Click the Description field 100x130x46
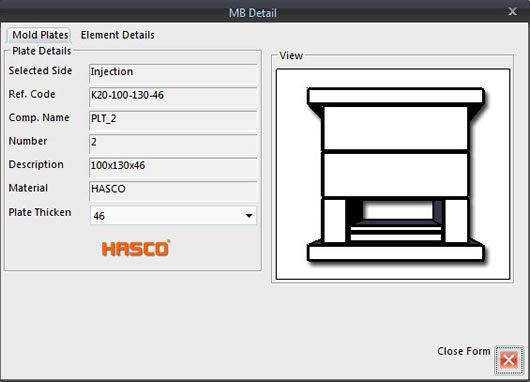The image size is (530, 382). (173, 167)
